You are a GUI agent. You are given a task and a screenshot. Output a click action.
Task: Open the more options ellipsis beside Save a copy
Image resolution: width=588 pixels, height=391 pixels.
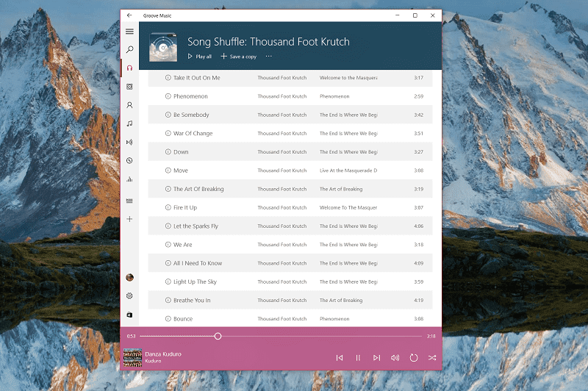(269, 57)
